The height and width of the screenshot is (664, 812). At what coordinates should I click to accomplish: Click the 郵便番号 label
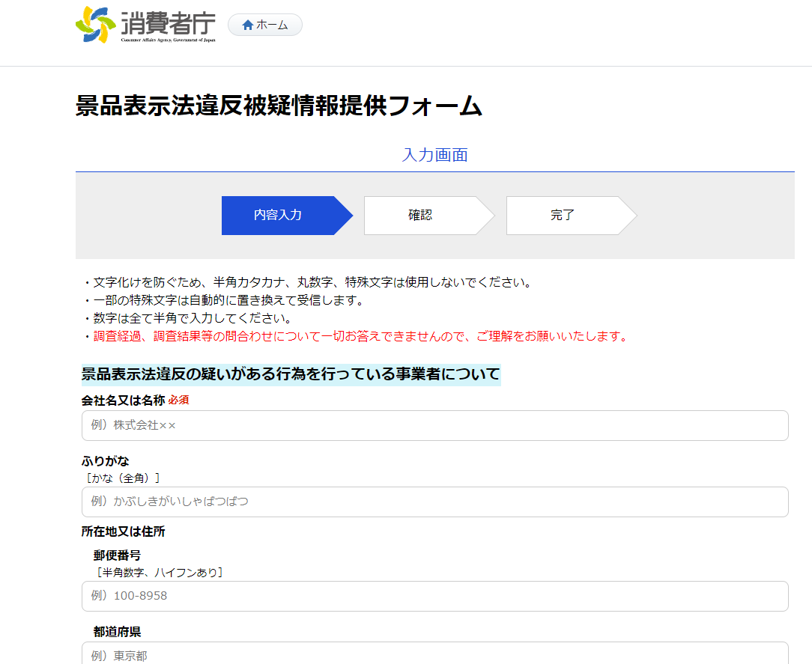[x=117, y=555]
